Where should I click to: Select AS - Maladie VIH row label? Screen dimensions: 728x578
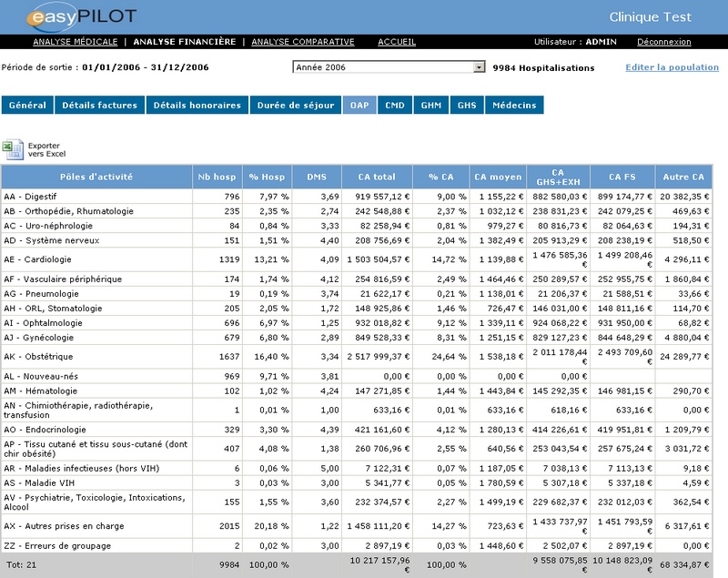click(x=39, y=482)
